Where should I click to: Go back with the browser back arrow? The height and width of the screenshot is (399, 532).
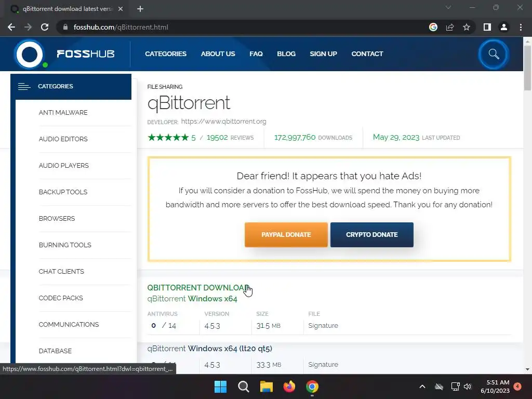[x=11, y=27]
